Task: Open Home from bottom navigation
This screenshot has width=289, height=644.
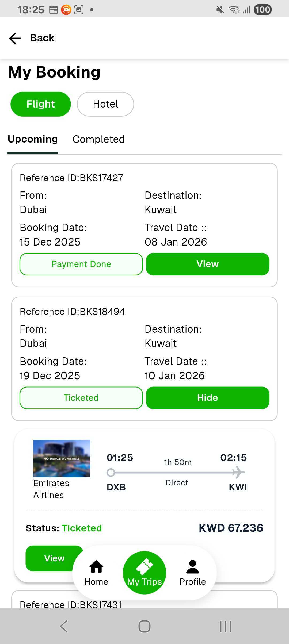Action: click(x=96, y=573)
